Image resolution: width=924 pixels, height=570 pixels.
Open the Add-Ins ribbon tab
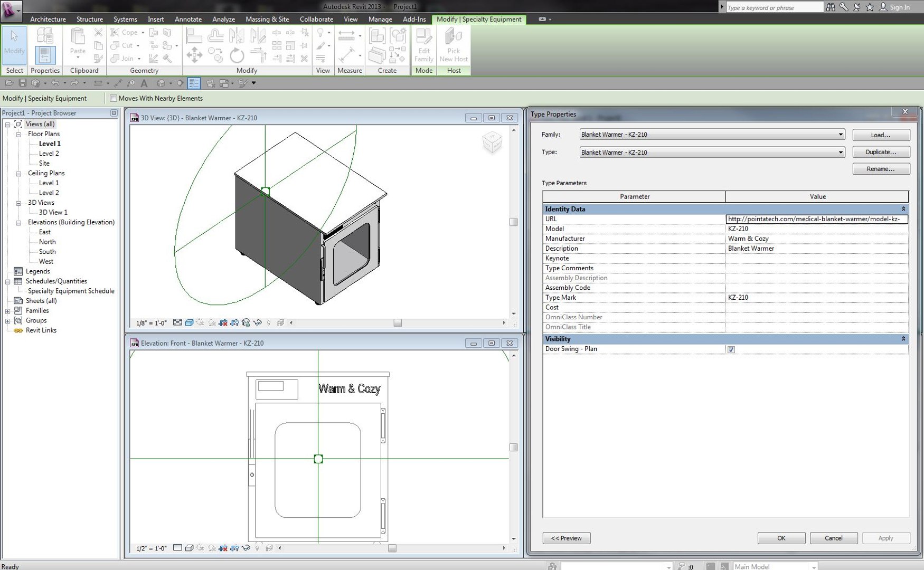pos(414,19)
